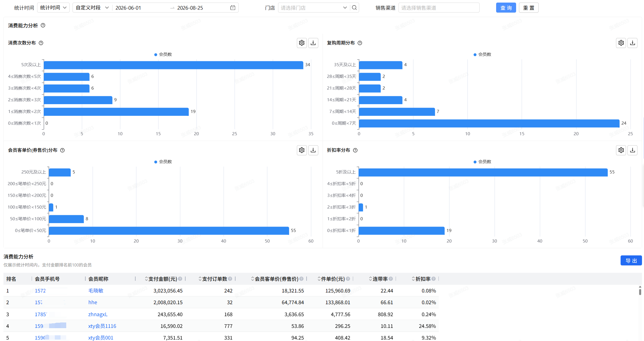Click help icon in 支付金额(元) column header
The width and height of the screenshot is (644, 341).
pos(180,279)
